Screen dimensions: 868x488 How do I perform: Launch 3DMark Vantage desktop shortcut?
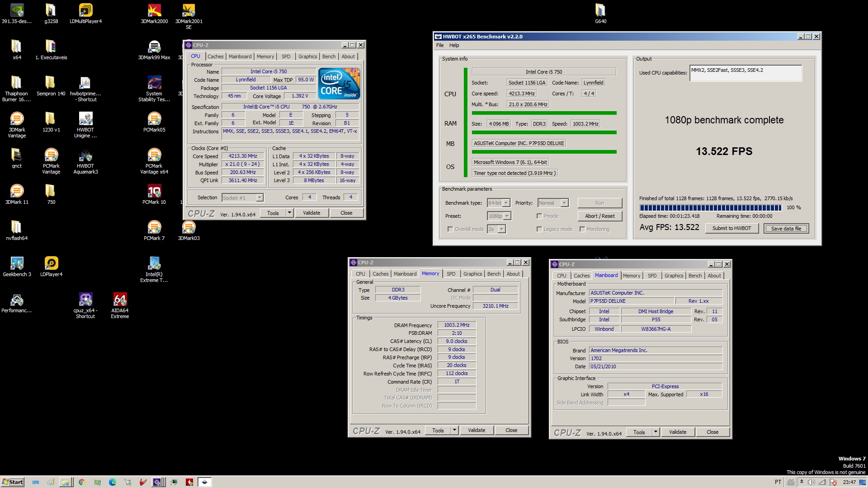pyautogui.click(x=17, y=125)
